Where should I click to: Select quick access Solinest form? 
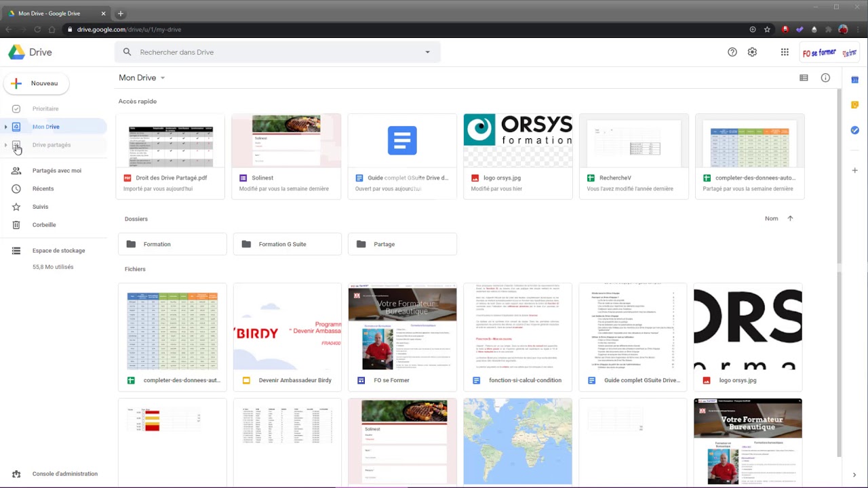[286, 157]
